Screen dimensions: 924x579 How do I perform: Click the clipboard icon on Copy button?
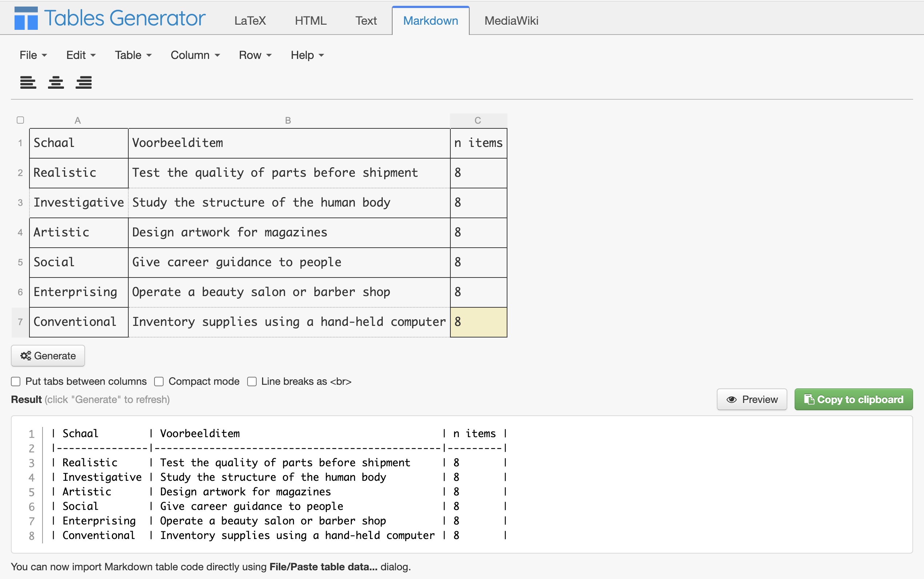point(809,399)
